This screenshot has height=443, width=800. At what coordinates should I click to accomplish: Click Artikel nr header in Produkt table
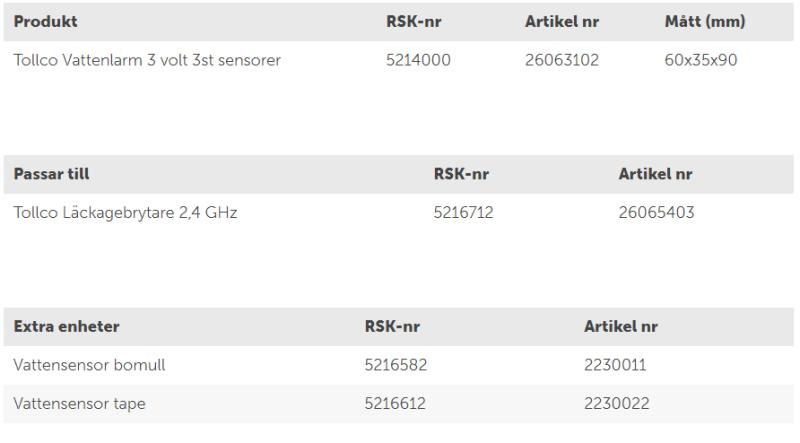[x=561, y=21]
